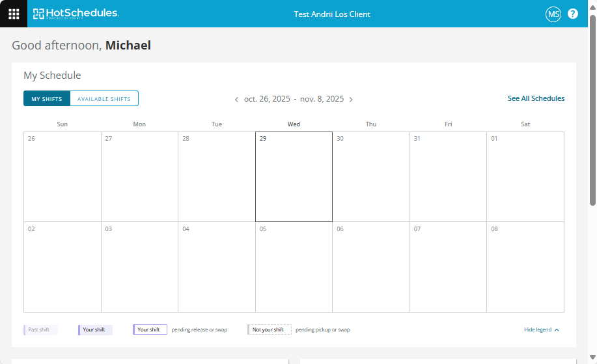
Task: Open the MS user profile avatar
Action: (553, 14)
